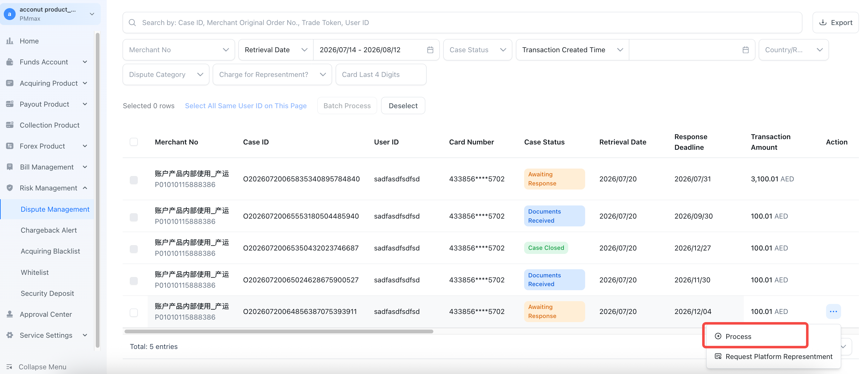Click the Process arrow icon in popup menu
Viewport: 868px width, 374px height.
(718, 336)
